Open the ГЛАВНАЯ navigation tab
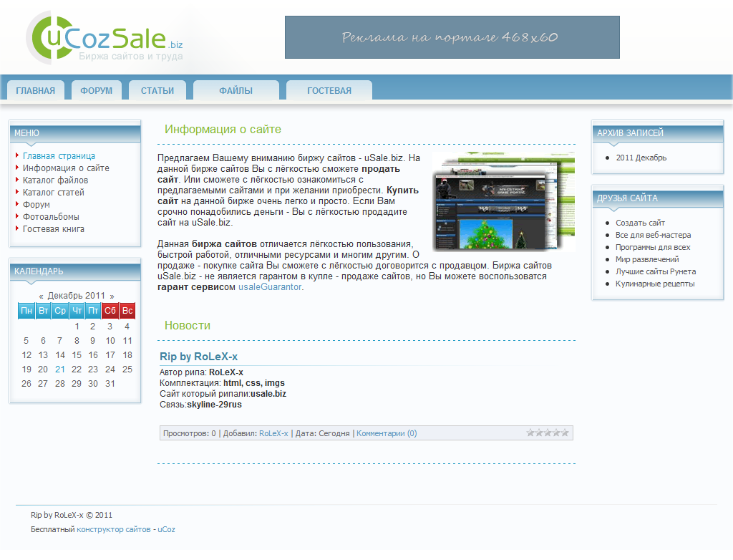 (x=36, y=91)
